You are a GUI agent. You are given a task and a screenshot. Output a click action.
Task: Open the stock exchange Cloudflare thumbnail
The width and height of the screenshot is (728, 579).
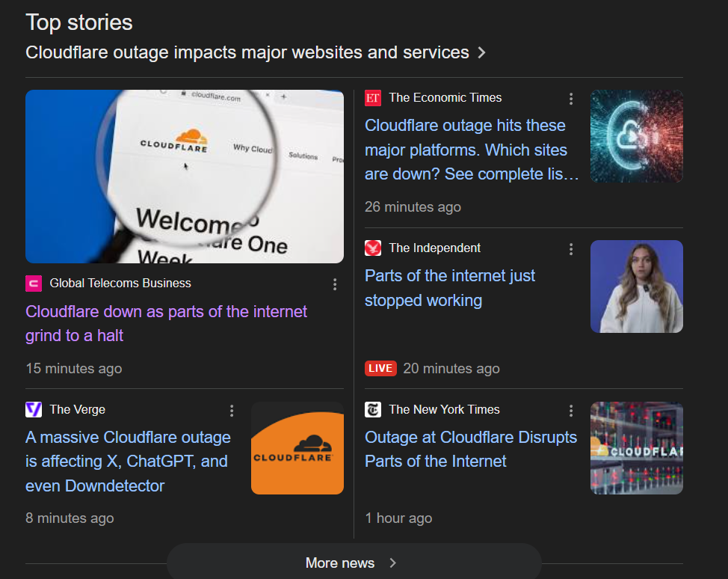pos(637,448)
